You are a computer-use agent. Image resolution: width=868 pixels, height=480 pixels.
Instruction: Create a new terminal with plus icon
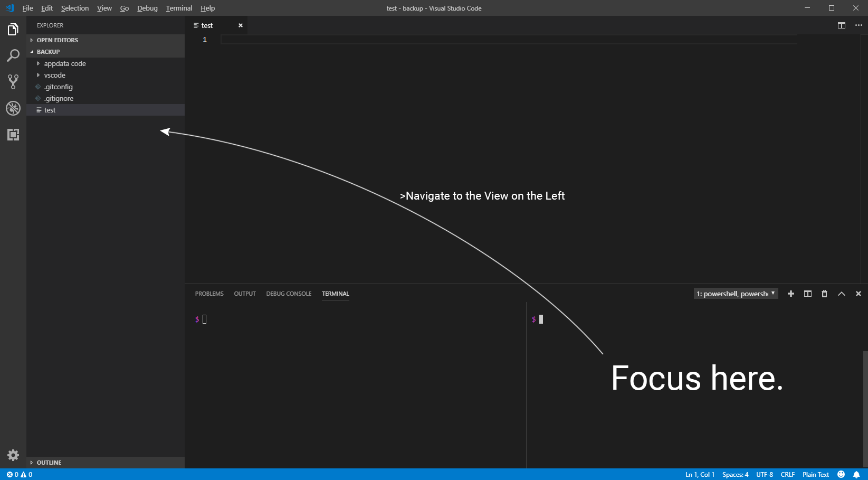click(791, 294)
